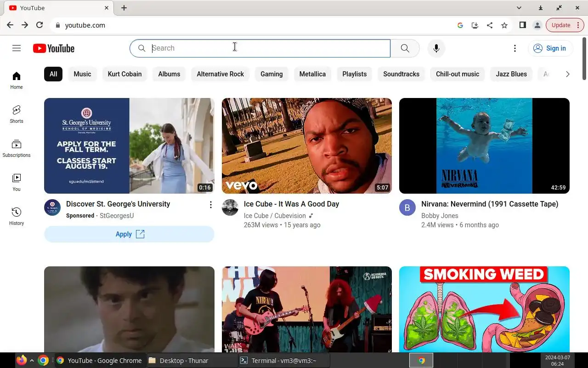Select the Playlists filter chip

pos(355,74)
